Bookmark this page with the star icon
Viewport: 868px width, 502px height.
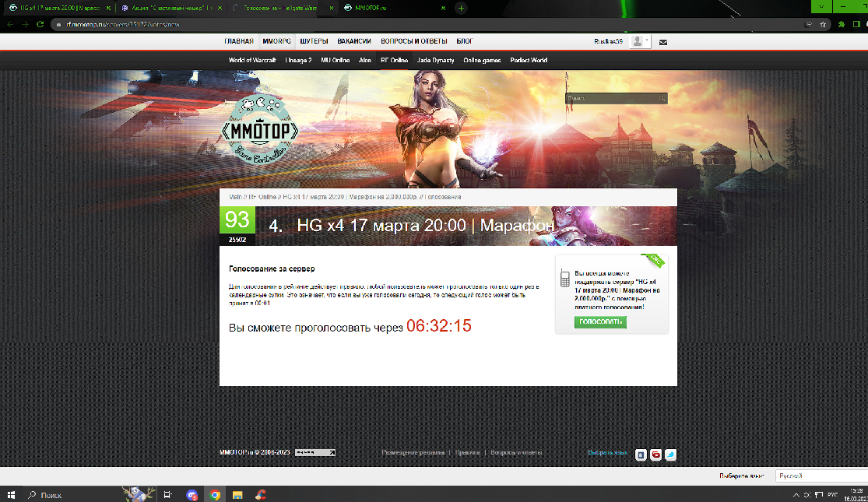(x=823, y=24)
